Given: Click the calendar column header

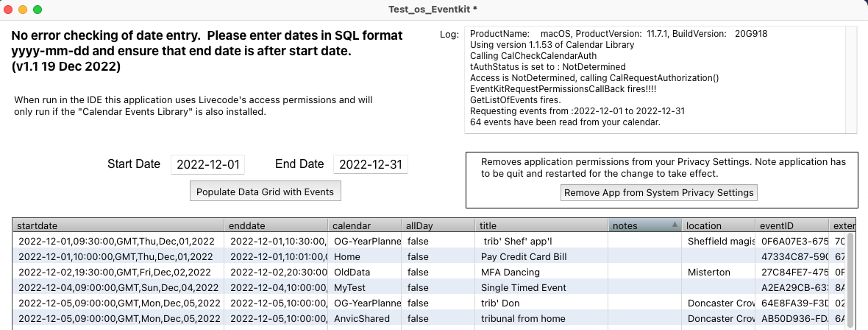Looking at the screenshot, I should pyautogui.click(x=363, y=225).
